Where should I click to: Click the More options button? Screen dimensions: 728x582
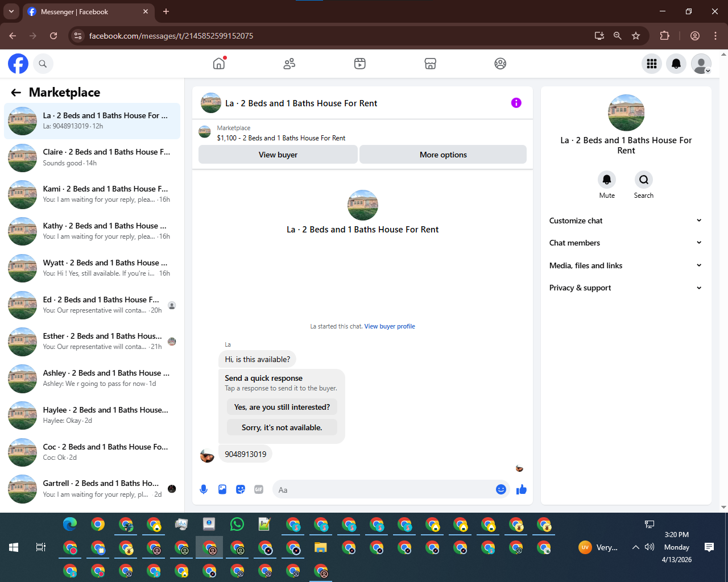tap(443, 155)
